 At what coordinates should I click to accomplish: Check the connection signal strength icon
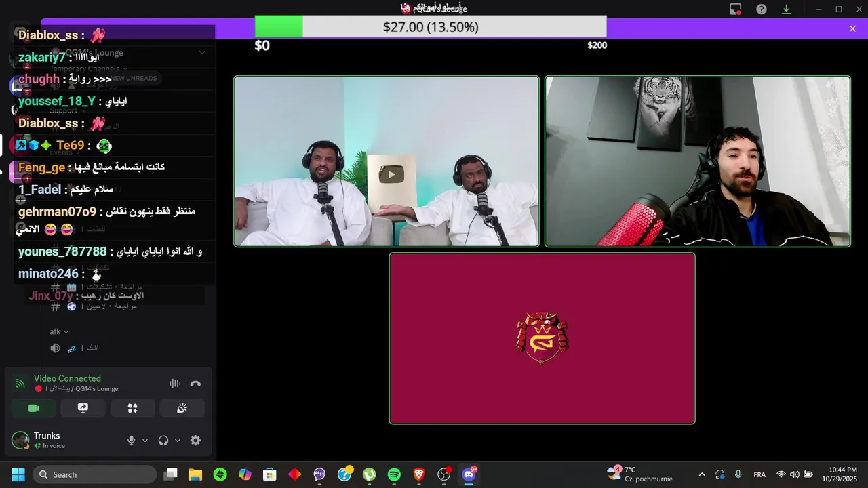(x=20, y=384)
